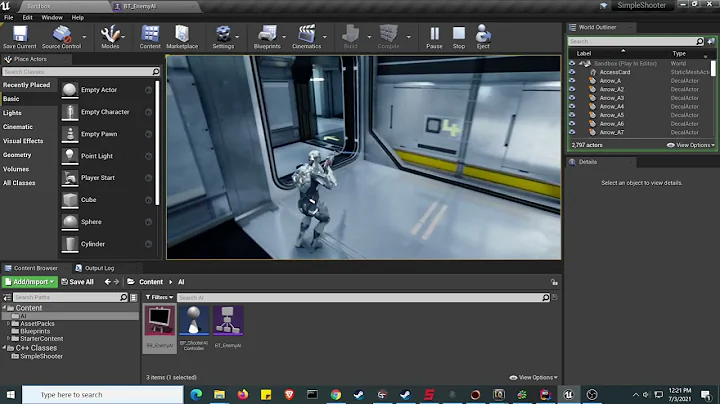Select the Empty Actor item
This screenshot has width=720, height=404.
pyautogui.click(x=107, y=90)
